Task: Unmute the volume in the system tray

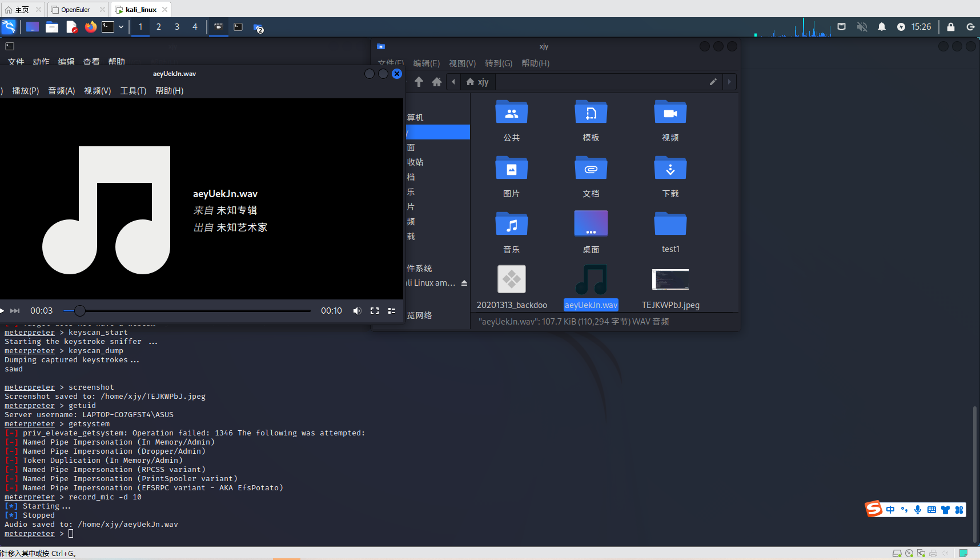Action: pos(862,27)
